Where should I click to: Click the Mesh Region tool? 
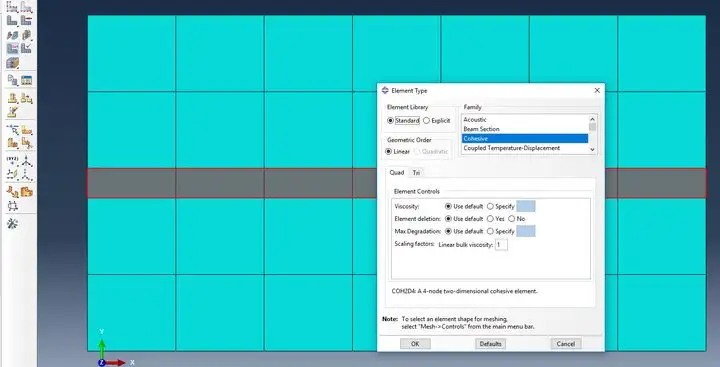coord(27,21)
